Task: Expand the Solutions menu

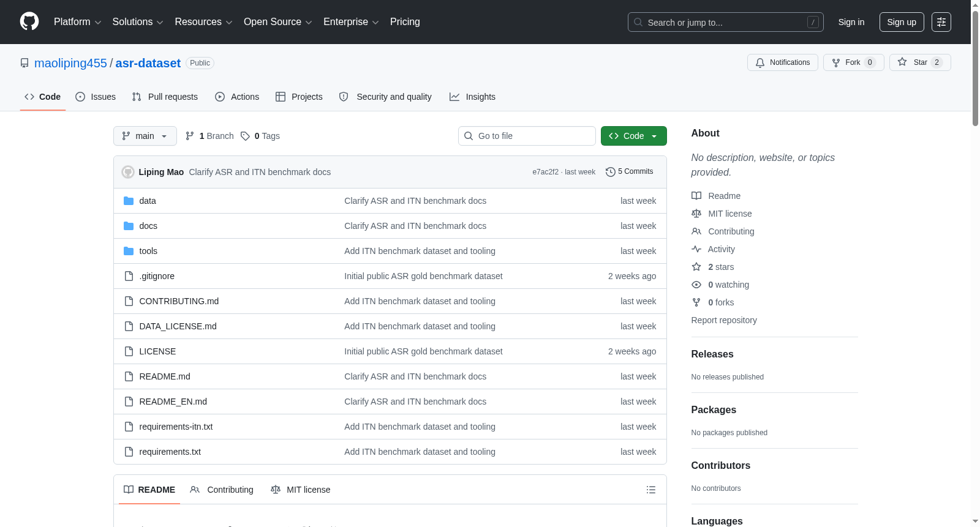Action: (x=138, y=22)
